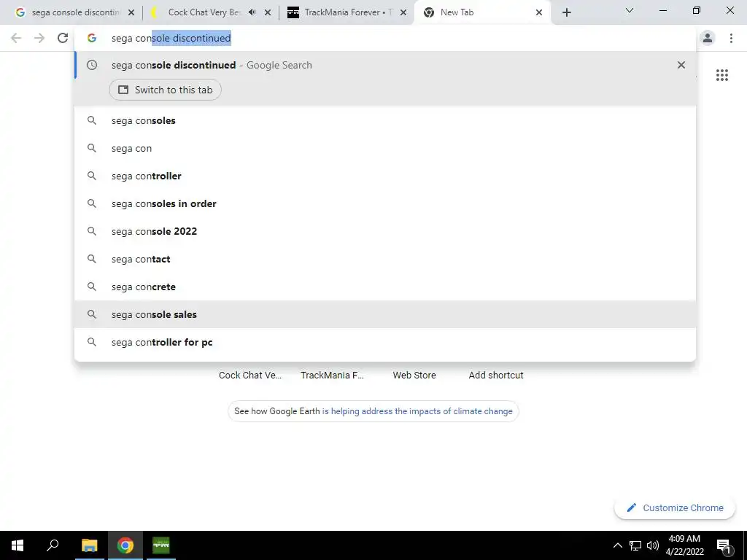Open the Windows notification center icon
The image size is (747, 560).
[x=724, y=545]
